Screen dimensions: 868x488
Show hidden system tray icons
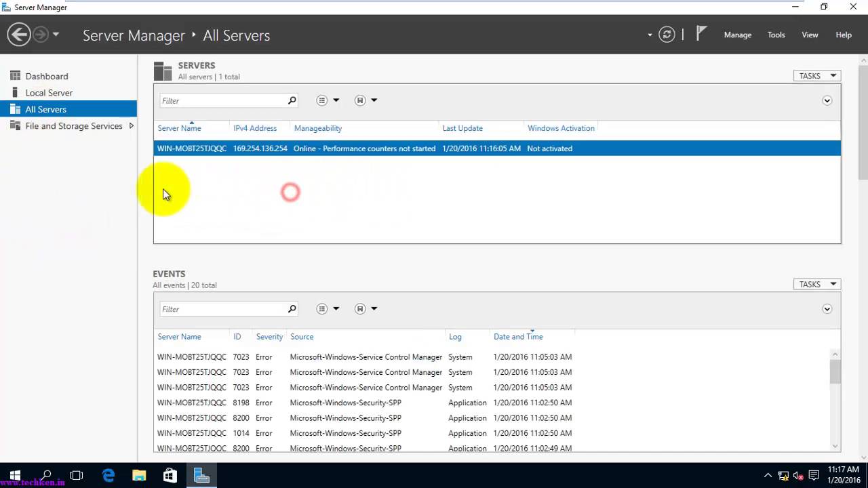pos(768,476)
